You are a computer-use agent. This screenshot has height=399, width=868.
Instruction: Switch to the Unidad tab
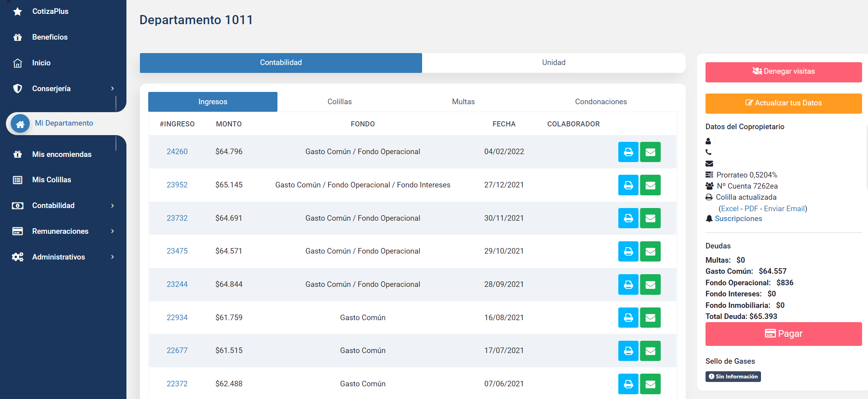point(554,63)
